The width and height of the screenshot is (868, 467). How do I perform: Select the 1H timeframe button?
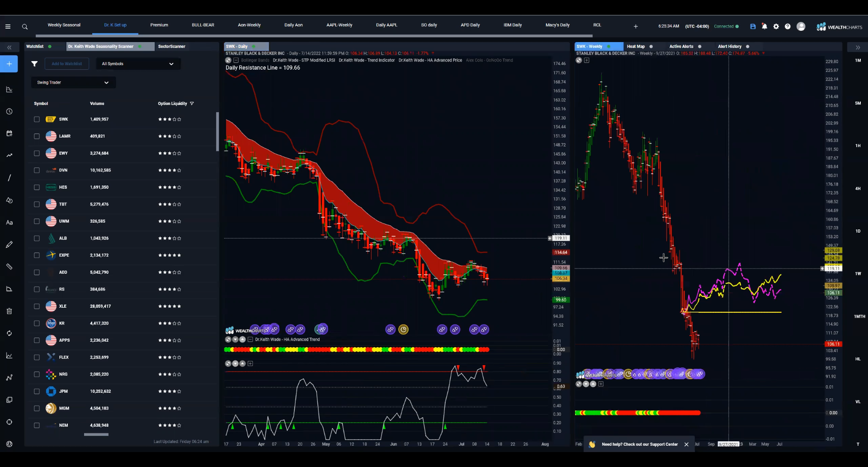pos(858,146)
